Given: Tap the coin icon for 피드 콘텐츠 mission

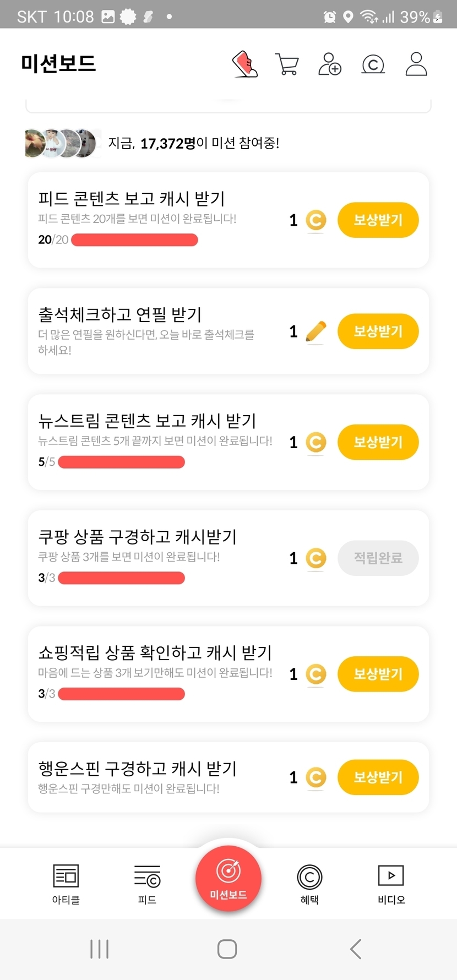Looking at the screenshot, I should (x=315, y=220).
